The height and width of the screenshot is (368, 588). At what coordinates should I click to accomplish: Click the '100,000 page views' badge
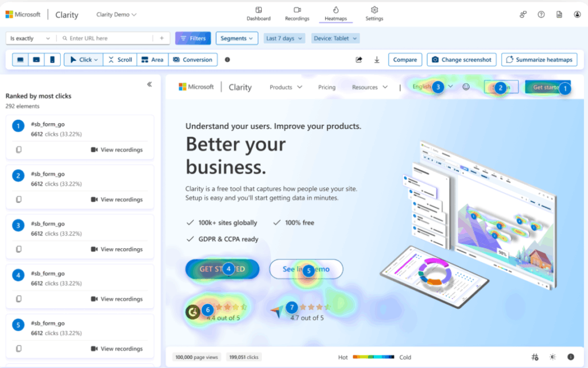click(196, 357)
